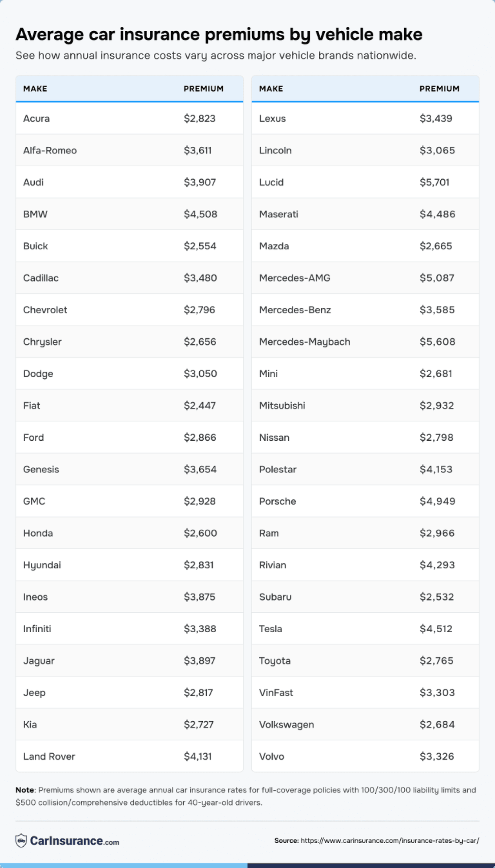
Task: Click the Lucid premium value $5,701
Action: (x=434, y=182)
